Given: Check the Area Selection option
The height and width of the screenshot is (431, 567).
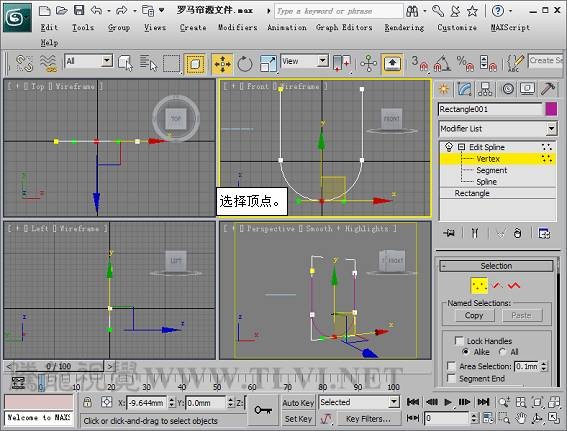Looking at the screenshot, I should tap(451, 366).
